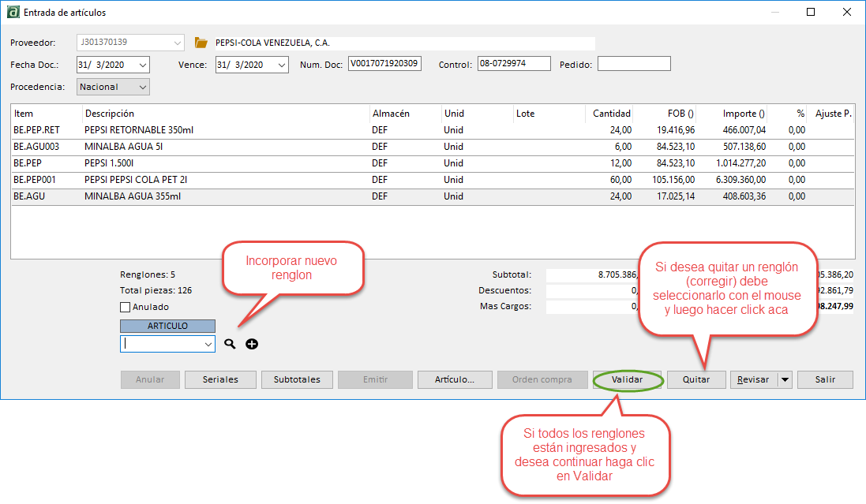The width and height of the screenshot is (866, 504).
Task: Open the Articulo combo box dropdown arrow
Action: point(208,344)
